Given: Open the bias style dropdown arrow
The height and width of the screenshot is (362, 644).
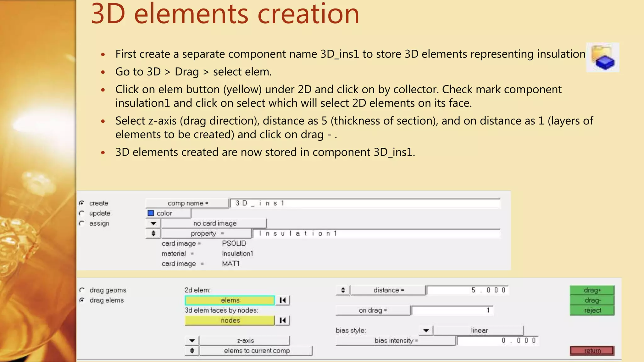Looking at the screenshot, I should [x=426, y=331].
